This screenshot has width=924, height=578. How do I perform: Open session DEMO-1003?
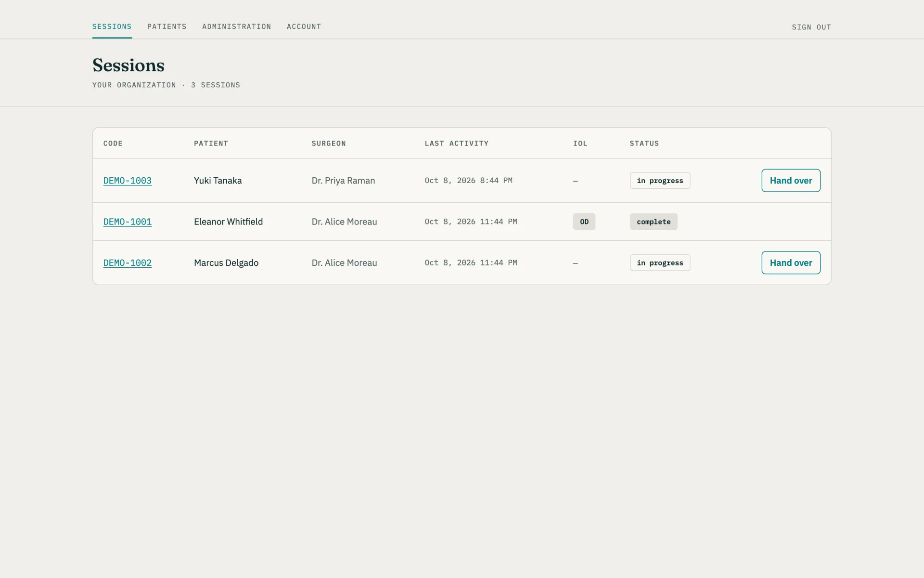[x=128, y=181]
